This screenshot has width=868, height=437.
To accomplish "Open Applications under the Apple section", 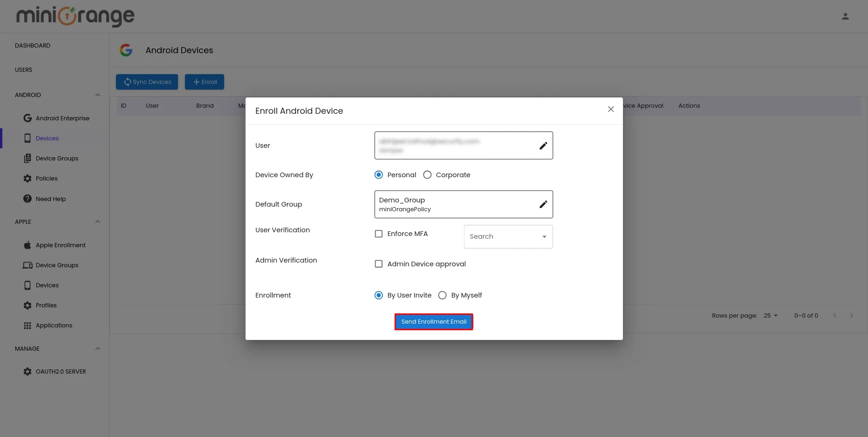I will point(54,325).
